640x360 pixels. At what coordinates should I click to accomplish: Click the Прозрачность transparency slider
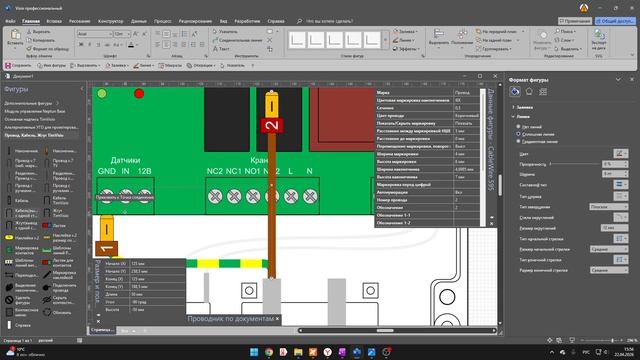(575, 164)
